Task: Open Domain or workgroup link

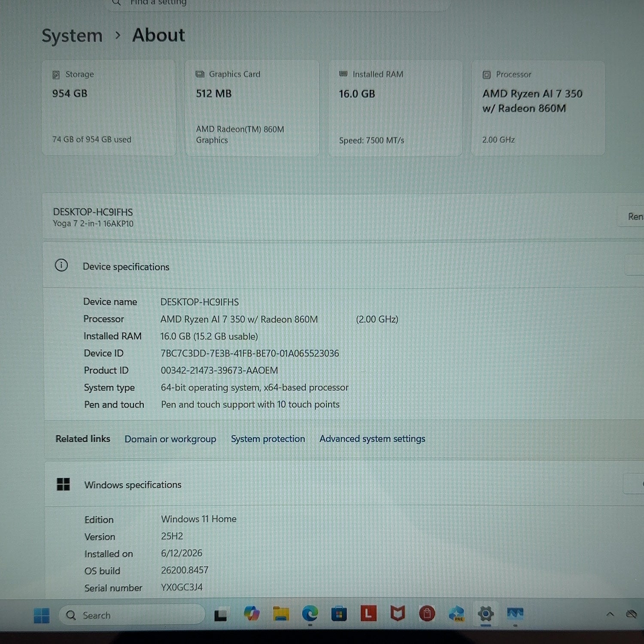Action: 170,439
